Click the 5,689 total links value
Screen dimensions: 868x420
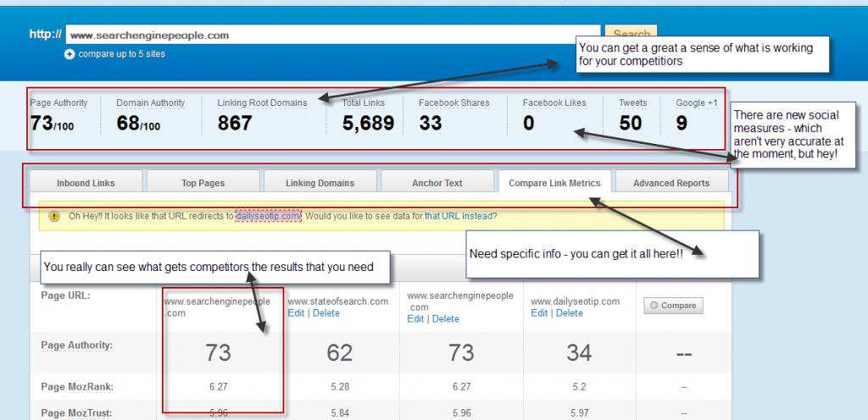368,124
